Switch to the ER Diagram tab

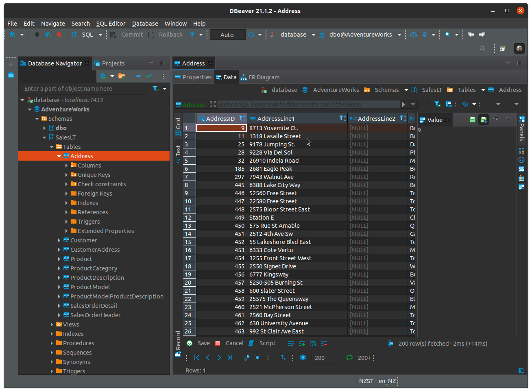260,77
